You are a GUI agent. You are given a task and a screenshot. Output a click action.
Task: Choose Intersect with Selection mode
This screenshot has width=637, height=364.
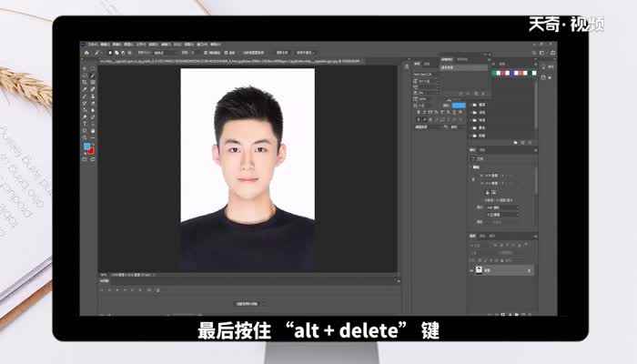coord(129,53)
